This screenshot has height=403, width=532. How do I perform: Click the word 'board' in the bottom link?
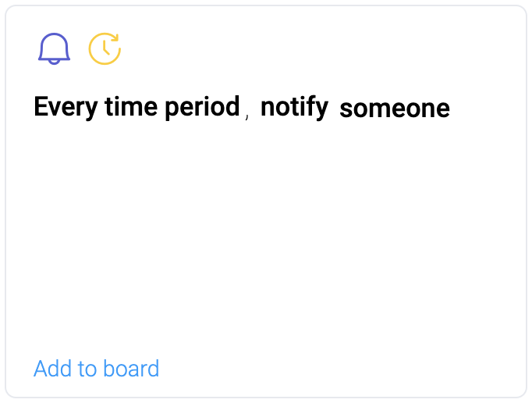click(x=133, y=369)
